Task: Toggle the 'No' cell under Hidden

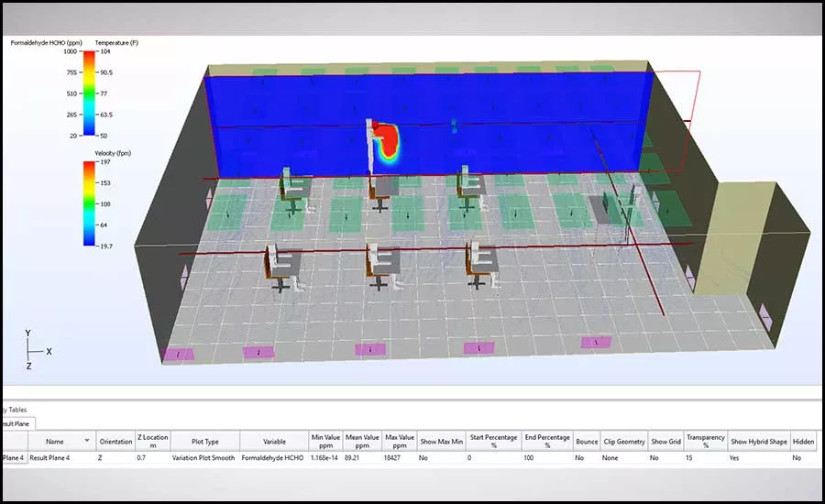Action: click(803, 457)
